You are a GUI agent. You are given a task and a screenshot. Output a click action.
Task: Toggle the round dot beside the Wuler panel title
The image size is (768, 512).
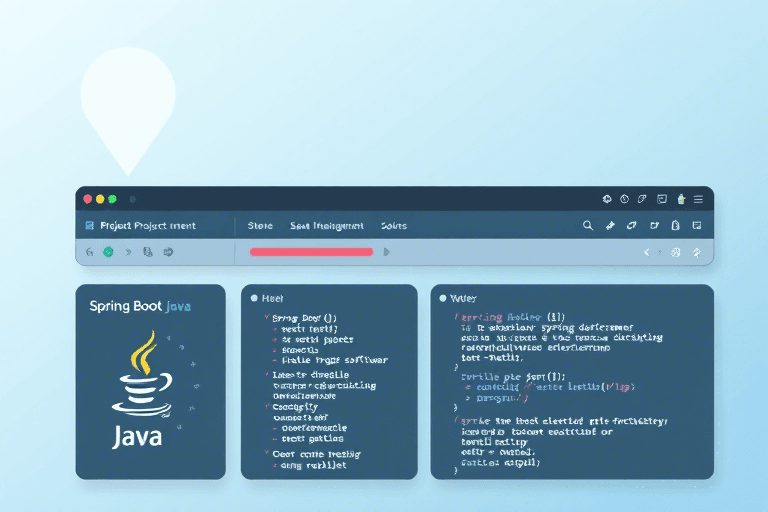(442, 298)
